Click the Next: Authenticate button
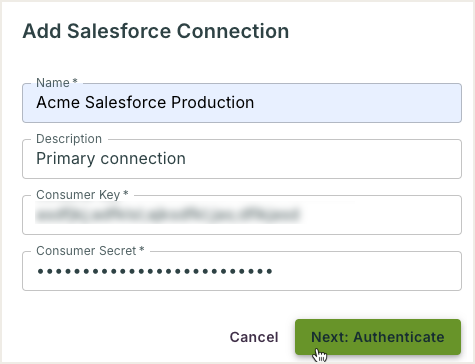Image resolution: width=475 pixels, height=364 pixels. [x=378, y=337]
